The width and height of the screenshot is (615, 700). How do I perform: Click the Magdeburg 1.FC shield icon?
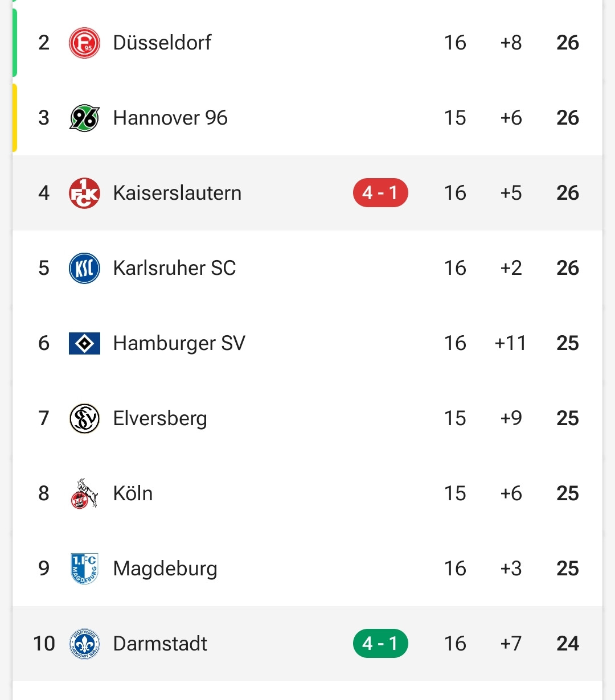click(x=84, y=569)
